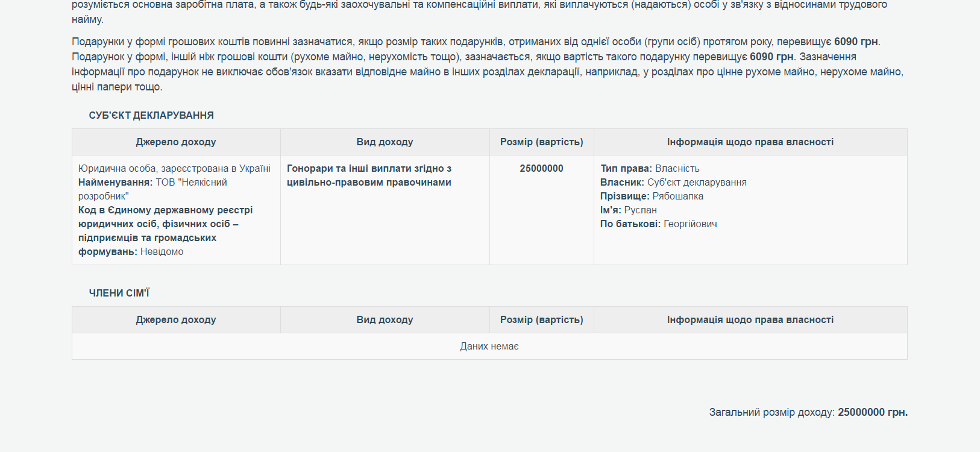The height and width of the screenshot is (452, 980).
Task: Click the "ЧЛЕНИ СІМ'Ї" section heading
Action: point(119,293)
